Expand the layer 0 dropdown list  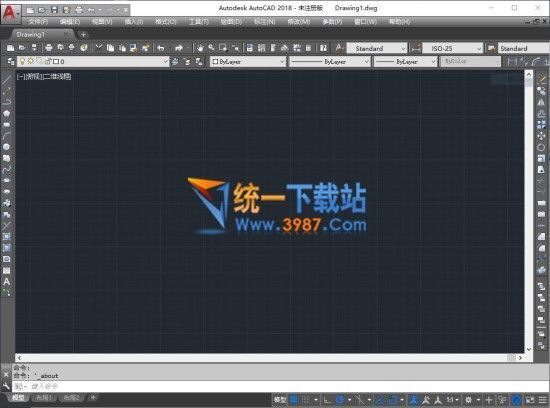pyautogui.click(x=93, y=62)
